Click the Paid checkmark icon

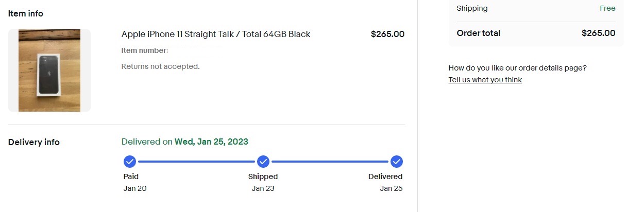coord(130,162)
